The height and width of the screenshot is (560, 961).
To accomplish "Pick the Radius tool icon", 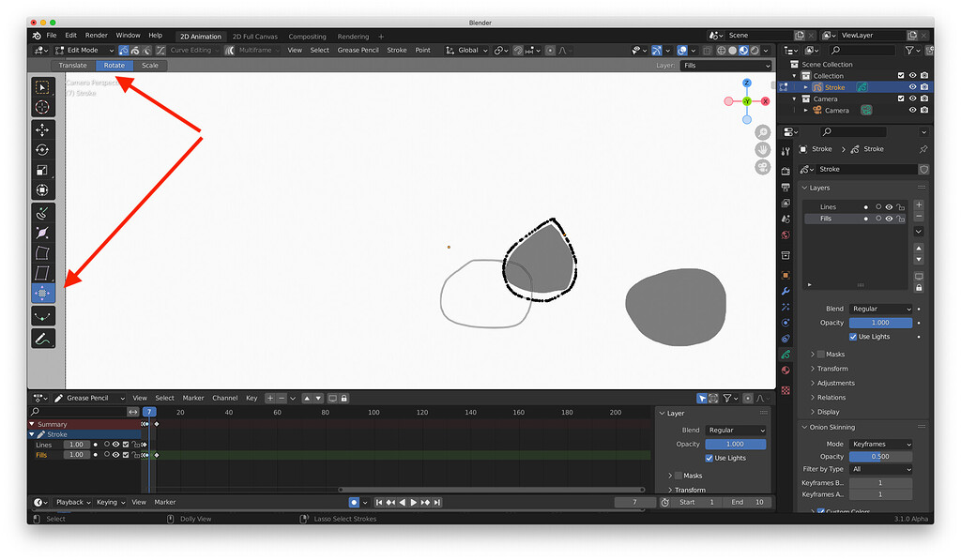I will [x=41, y=235].
